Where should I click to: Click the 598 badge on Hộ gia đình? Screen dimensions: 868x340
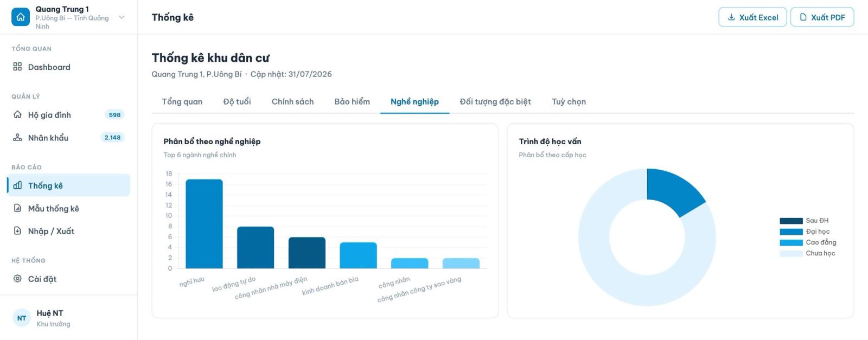pyautogui.click(x=114, y=115)
